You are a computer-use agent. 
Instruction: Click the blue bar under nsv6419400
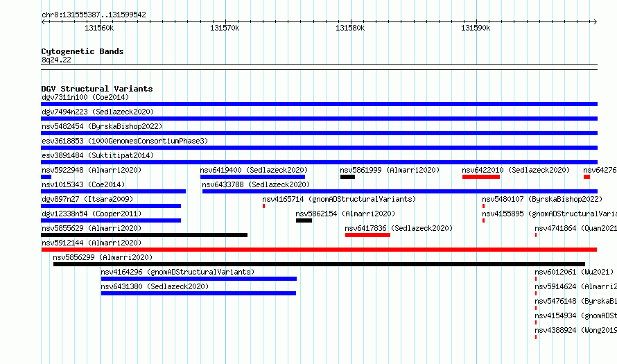(252, 177)
